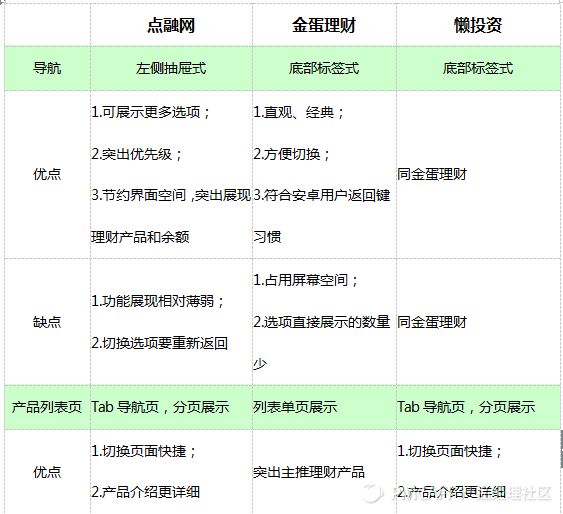The width and height of the screenshot is (563, 514).
Task: Click the line 1.占用屏幕空间
Action: [306, 280]
